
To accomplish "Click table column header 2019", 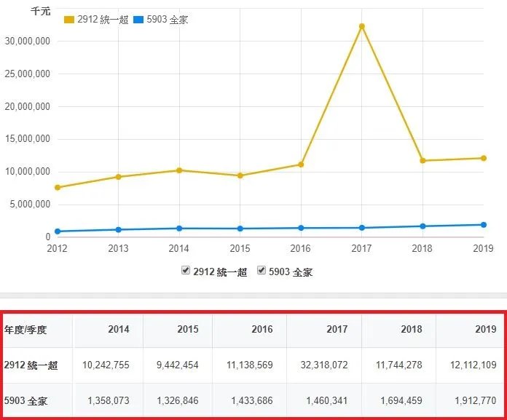I will [x=486, y=329].
